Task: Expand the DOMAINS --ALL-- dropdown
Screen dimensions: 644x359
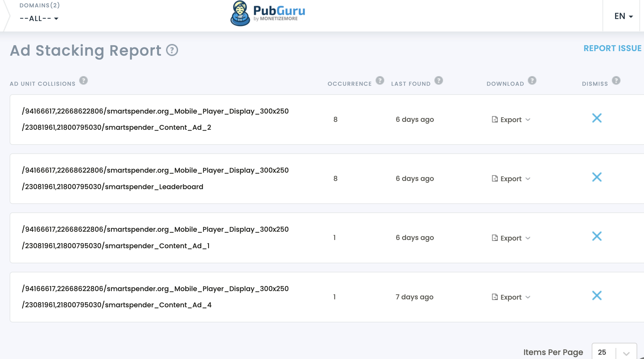Action: (38, 18)
